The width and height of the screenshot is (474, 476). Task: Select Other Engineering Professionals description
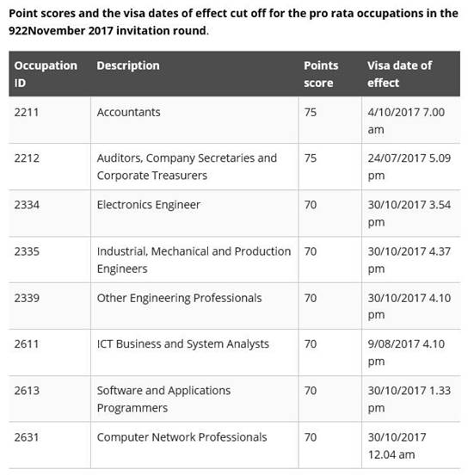tap(179, 298)
